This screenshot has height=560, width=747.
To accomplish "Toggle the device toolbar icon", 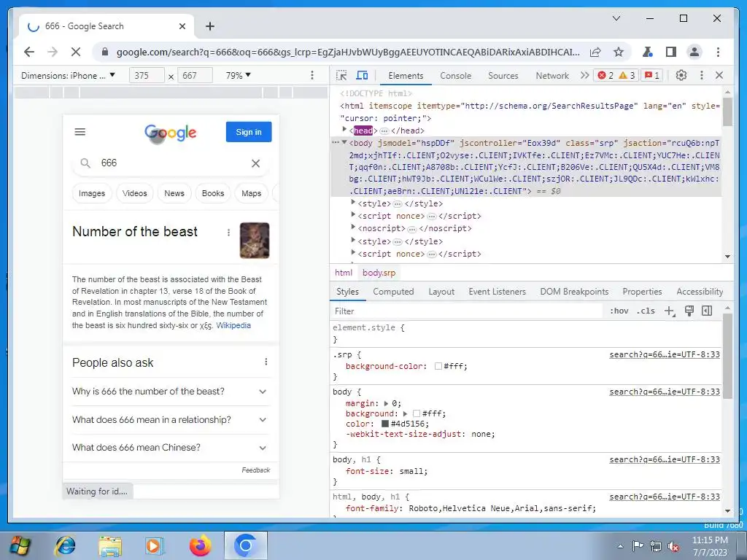I will (362, 75).
